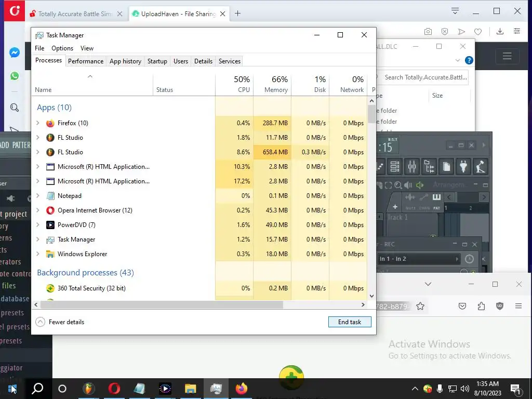The image size is (532, 399).
Task: Open Messenger in Opera's sidebar
Action: [14, 52]
